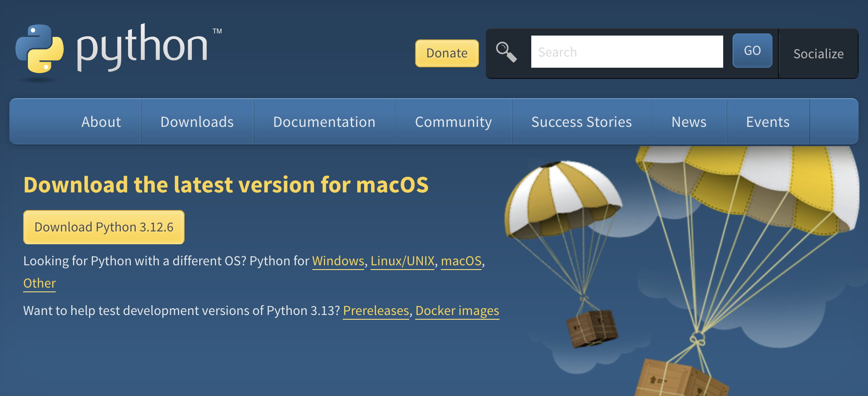The image size is (868, 396).
Task: Click the heading Download the latest version for macOS
Action: point(226,185)
